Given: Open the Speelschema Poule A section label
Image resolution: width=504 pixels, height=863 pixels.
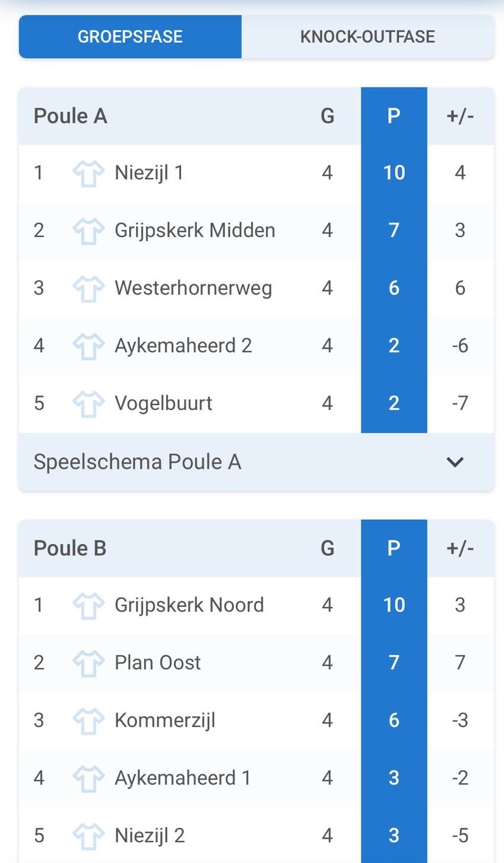Looking at the screenshot, I should (x=137, y=462).
